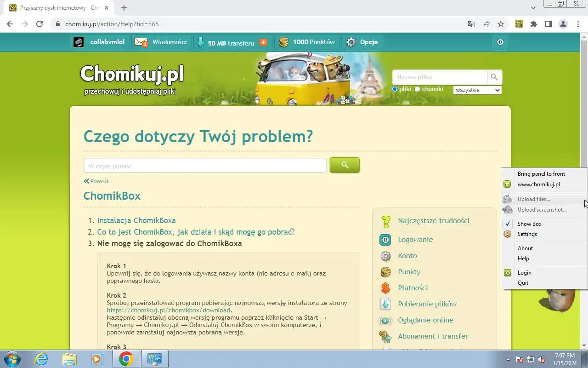
Task: Click the Powrót back link
Action: click(x=96, y=181)
